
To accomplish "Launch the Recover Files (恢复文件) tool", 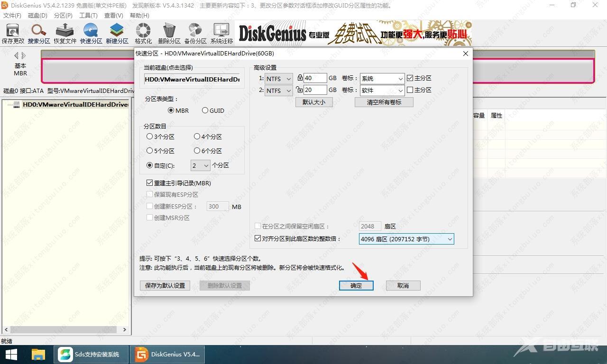I will 65,33.
